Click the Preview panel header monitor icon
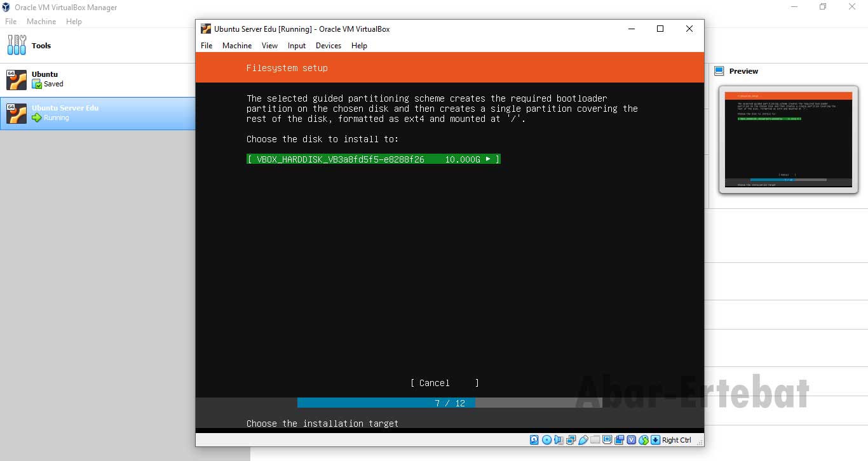Screen dimensions: 868x461 pyautogui.click(x=719, y=71)
